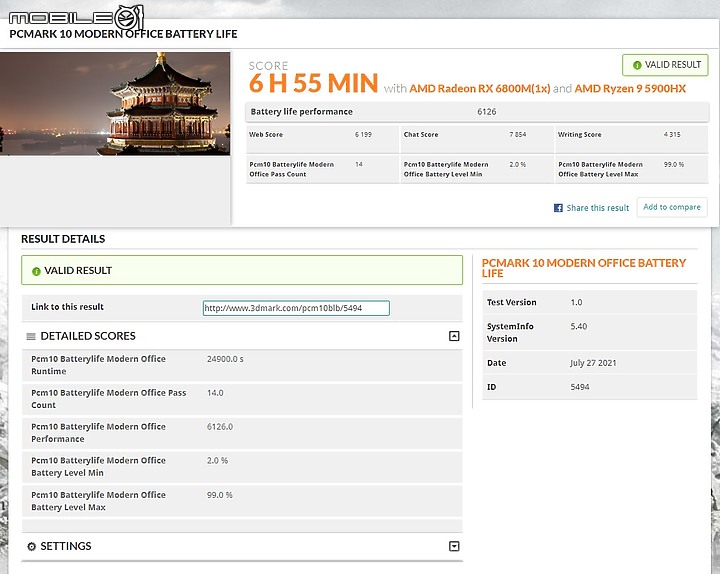Image resolution: width=720 pixels, height=574 pixels.
Task: Click the Battery Level Min value 2.0 % in Detailed Scores
Action: coord(217,461)
